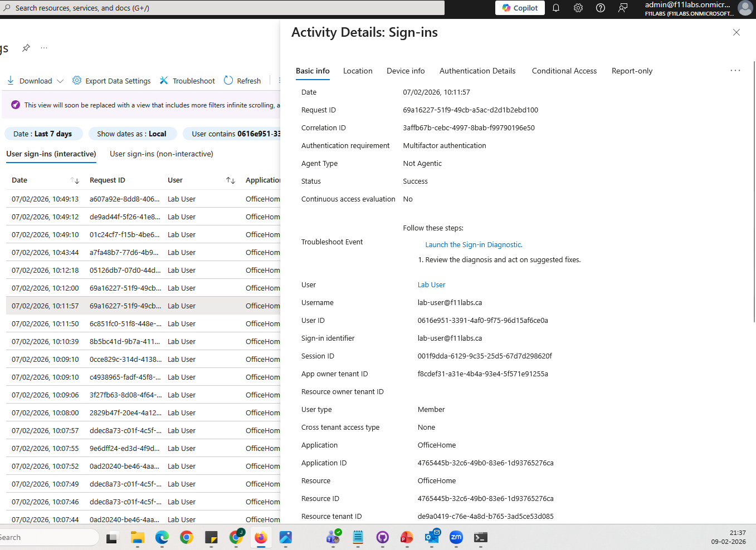Image resolution: width=756 pixels, height=550 pixels.
Task: Launch Windows Terminal from the taskbar
Action: (x=480, y=537)
